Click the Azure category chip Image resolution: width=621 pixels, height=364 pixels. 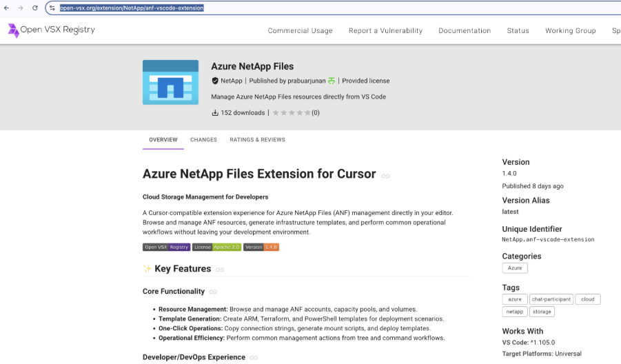pos(515,268)
